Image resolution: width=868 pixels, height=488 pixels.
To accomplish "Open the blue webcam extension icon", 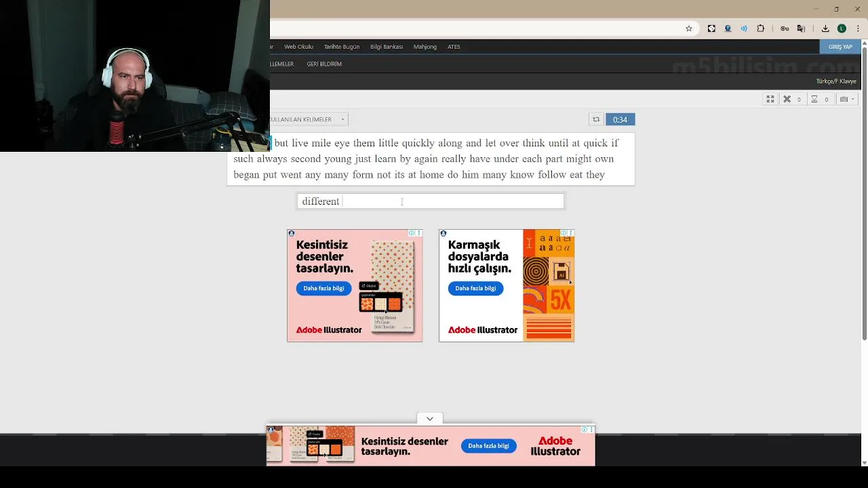I will click(x=728, y=28).
